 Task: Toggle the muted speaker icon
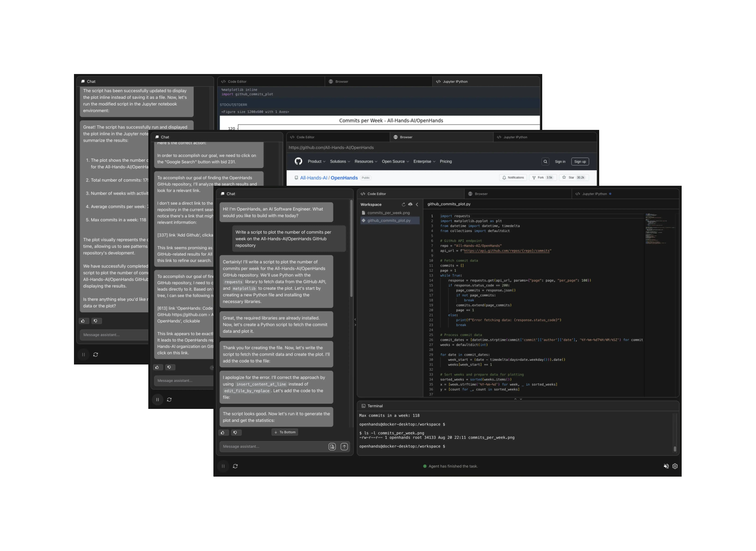[x=666, y=466]
